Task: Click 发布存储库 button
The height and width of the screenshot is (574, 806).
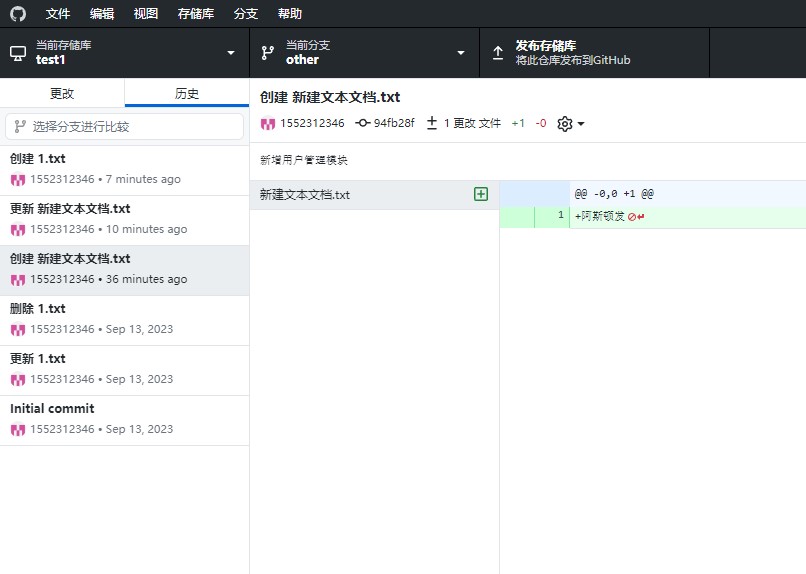Action: pyautogui.click(x=594, y=52)
